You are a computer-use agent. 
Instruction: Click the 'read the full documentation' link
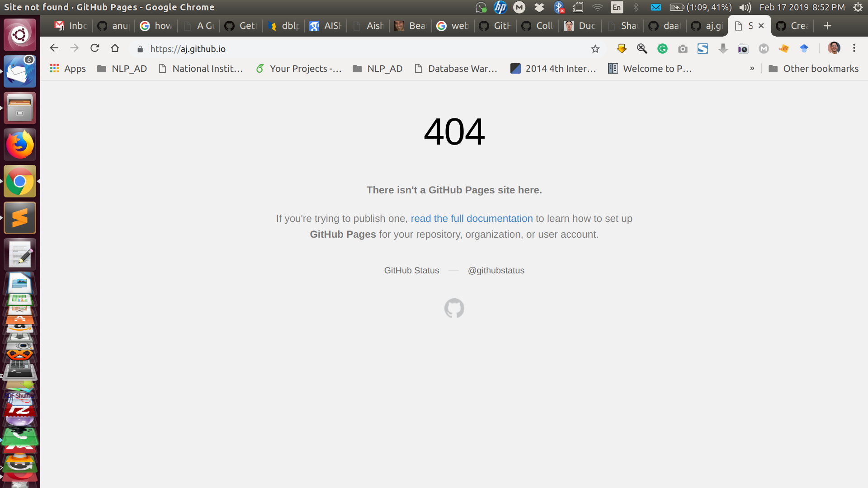(x=471, y=218)
